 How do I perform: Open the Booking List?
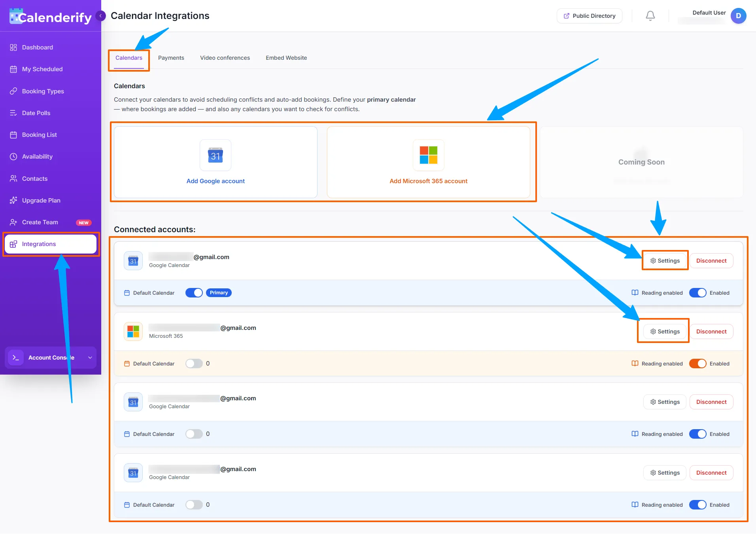click(x=39, y=134)
